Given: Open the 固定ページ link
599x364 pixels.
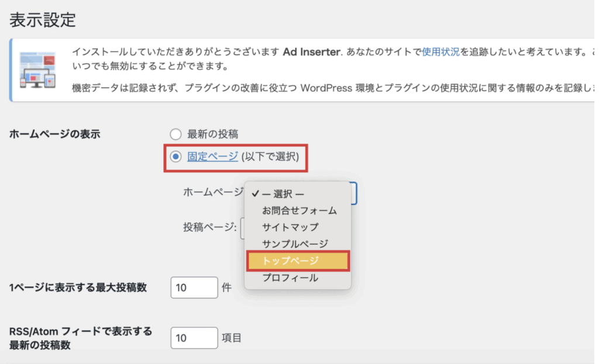Looking at the screenshot, I should 212,157.
